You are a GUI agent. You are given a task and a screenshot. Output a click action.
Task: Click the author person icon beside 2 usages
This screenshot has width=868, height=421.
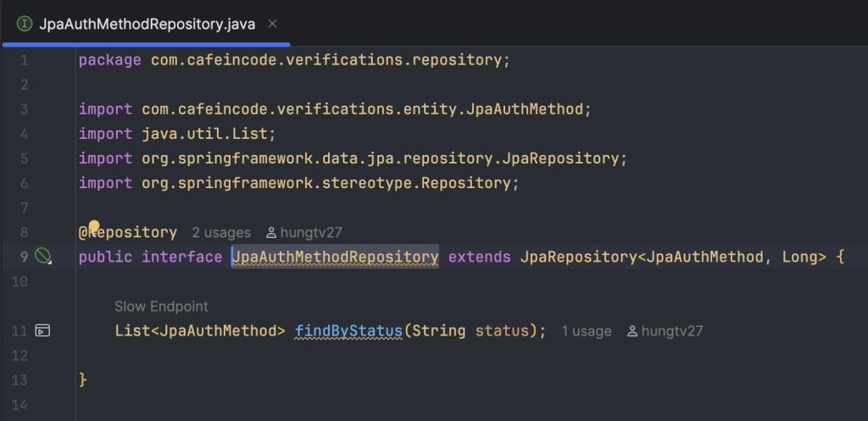(271, 233)
